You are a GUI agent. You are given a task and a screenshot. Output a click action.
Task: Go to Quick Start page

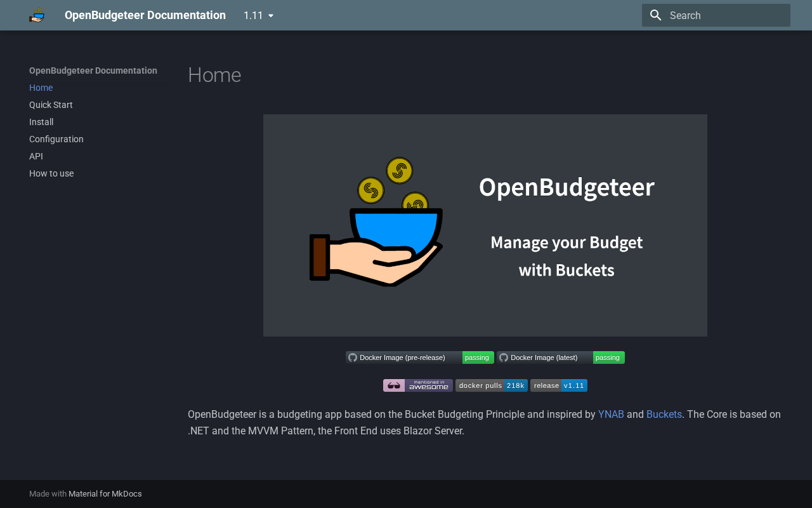click(x=51, y=105)
